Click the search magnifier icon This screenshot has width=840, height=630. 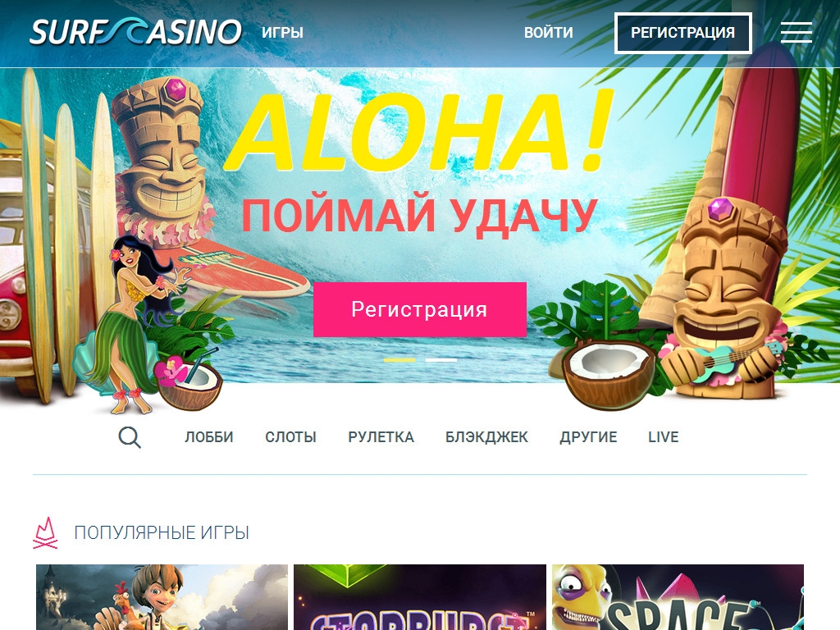coord(130,437)
